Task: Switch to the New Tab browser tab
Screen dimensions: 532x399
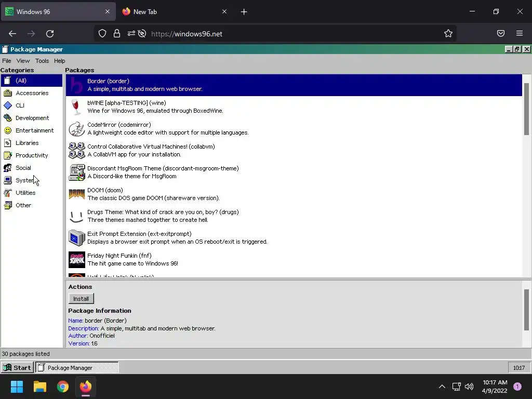Action: click(x=175, y=12)
